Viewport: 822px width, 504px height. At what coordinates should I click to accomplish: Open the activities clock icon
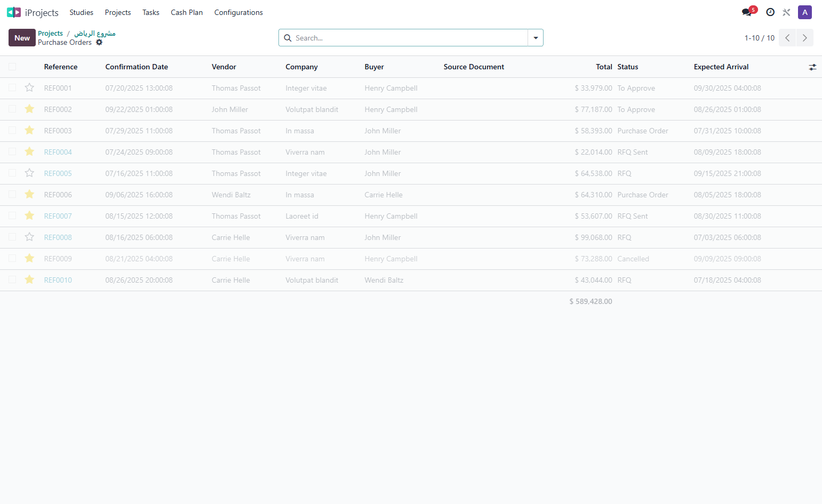coord(770,12)
